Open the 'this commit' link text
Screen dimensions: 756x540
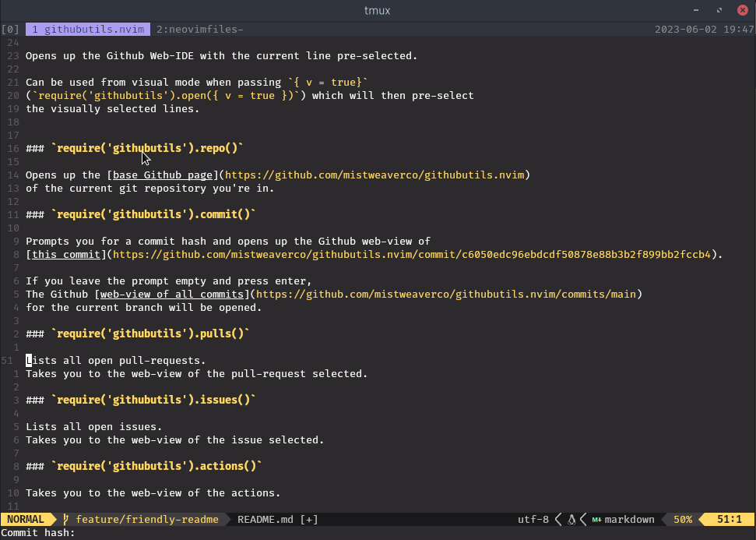click(66, 254)
